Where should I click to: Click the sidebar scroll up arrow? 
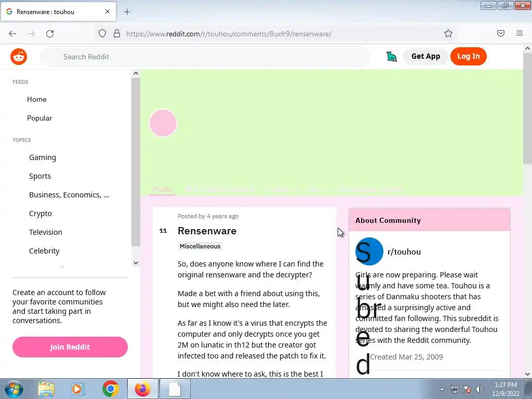point(136,73)
